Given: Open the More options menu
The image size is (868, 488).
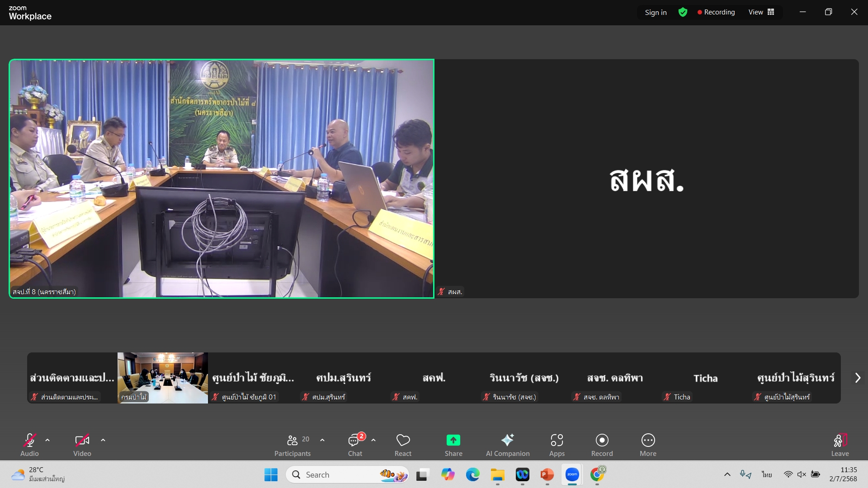Looking at the screenshot, I should pyautogui.click(x=648, y=445).
